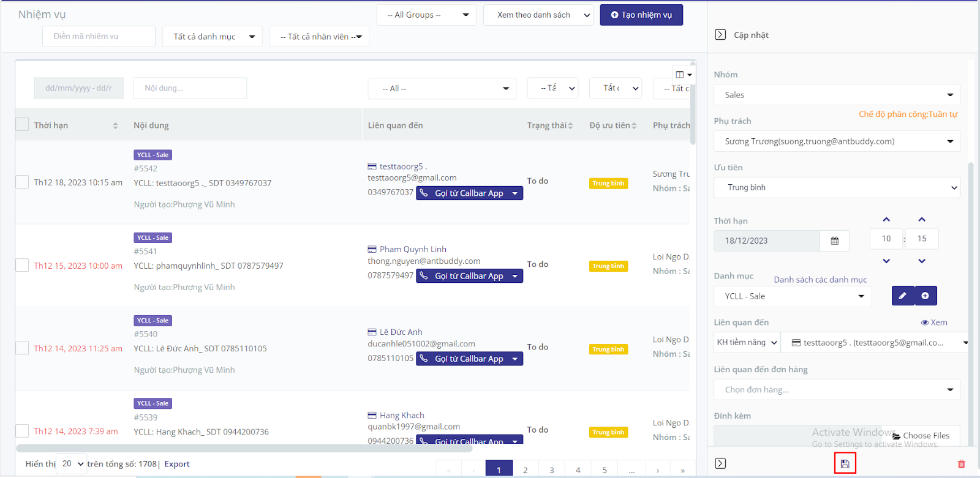Tick checkbox for task #5541
This screenshot has width=980, height=478.
click(22, 265)
